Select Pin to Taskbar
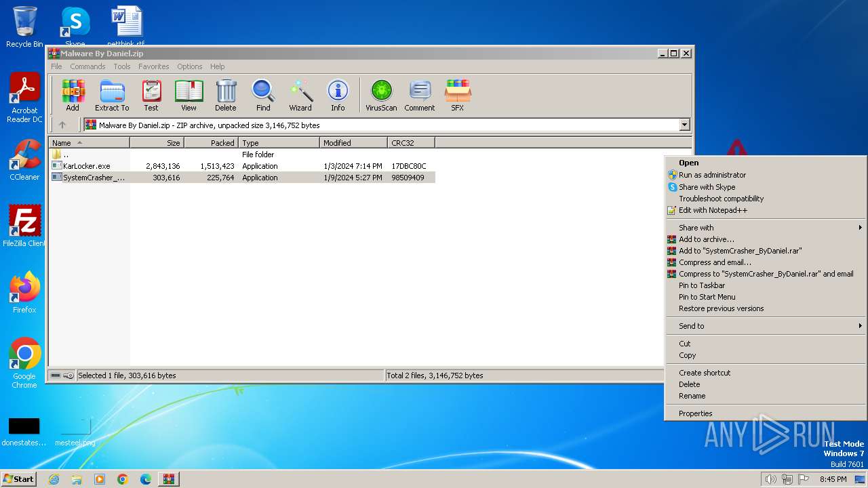 tap(766, 285)
